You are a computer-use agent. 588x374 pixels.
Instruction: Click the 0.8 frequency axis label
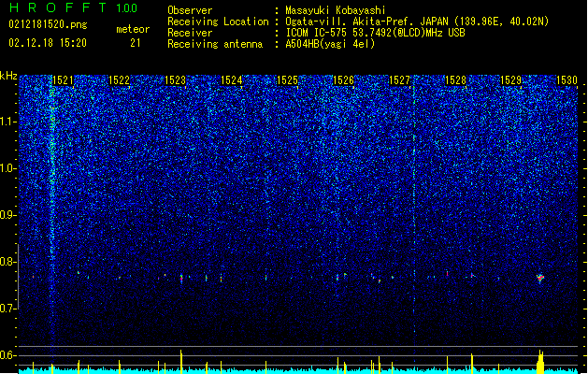pyautogui.click(x=8, y=262)
